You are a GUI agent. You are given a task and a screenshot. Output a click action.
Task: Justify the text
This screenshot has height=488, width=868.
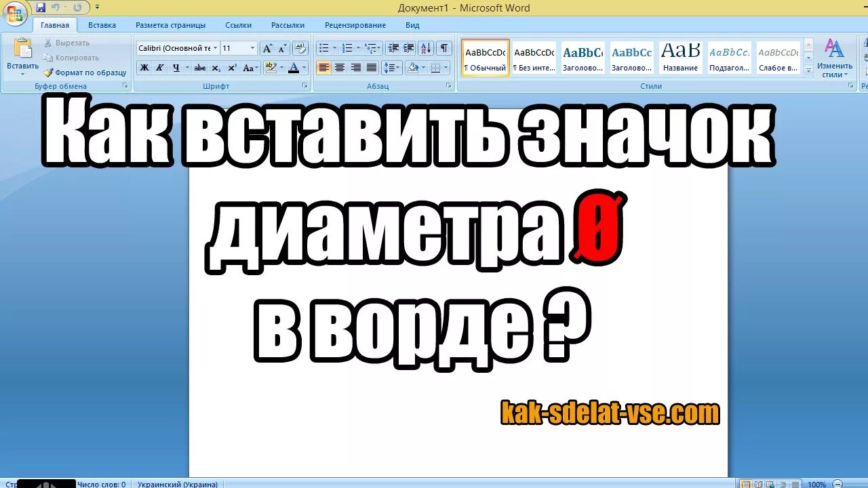(372, 68)
